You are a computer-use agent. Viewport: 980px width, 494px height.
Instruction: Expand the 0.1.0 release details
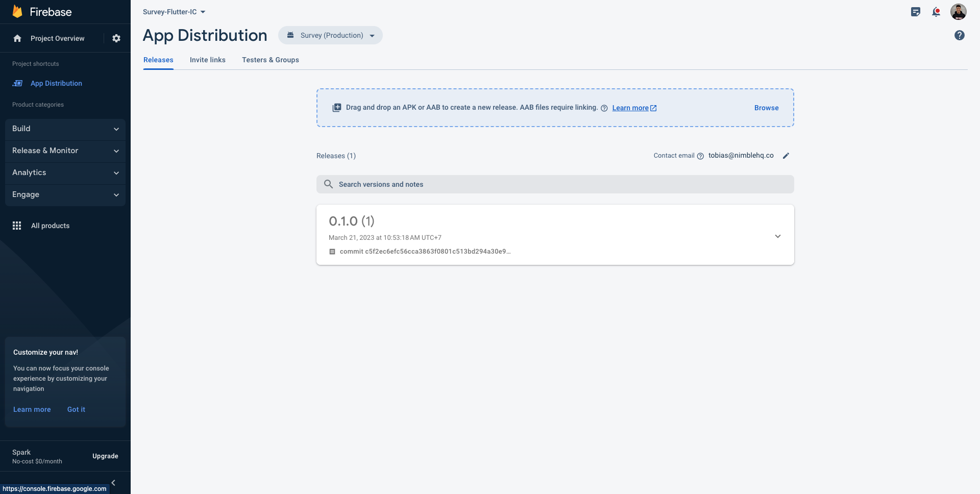point(778,236)
